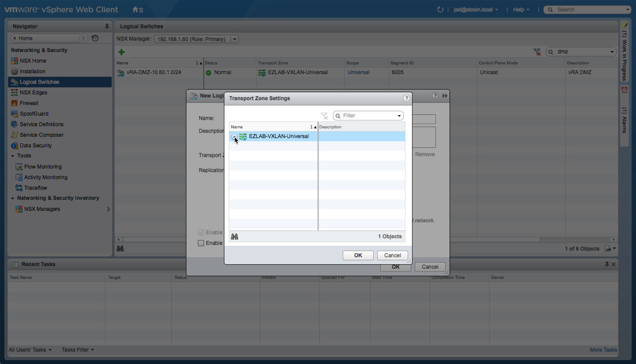Viewport: 636px width, 364px height.
Task: Open the Alarms side panel
Action: click(x=625, y=116)
